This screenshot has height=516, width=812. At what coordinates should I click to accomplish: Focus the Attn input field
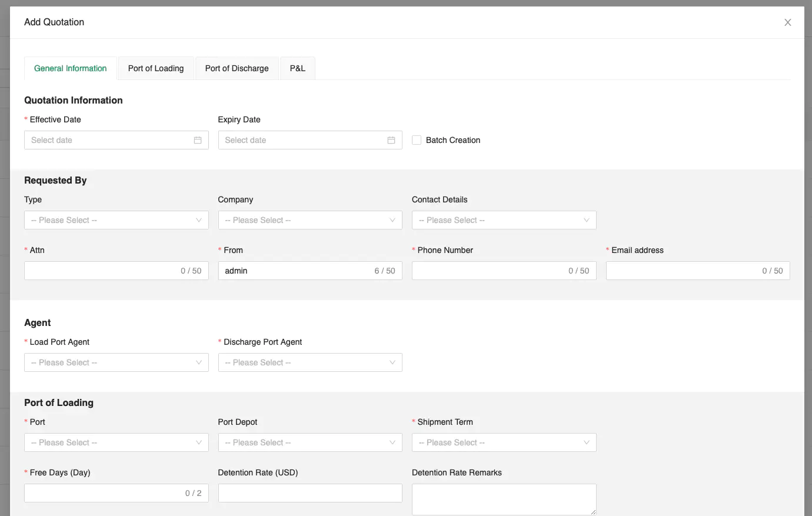tap(117, 271)
